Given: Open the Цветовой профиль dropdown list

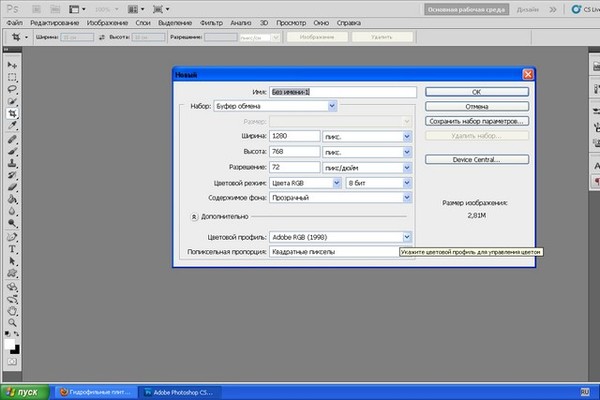Looking at the screenshot, I should click(407, 237).
